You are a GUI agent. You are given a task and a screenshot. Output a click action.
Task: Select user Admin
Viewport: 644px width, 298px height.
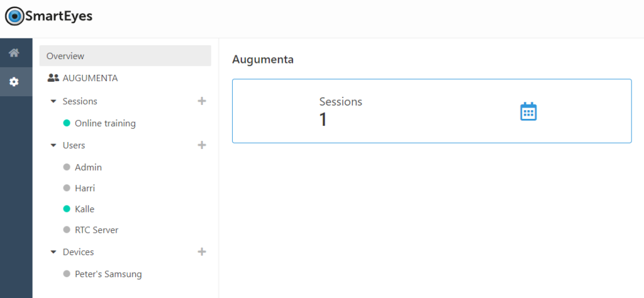pos(88,167)
